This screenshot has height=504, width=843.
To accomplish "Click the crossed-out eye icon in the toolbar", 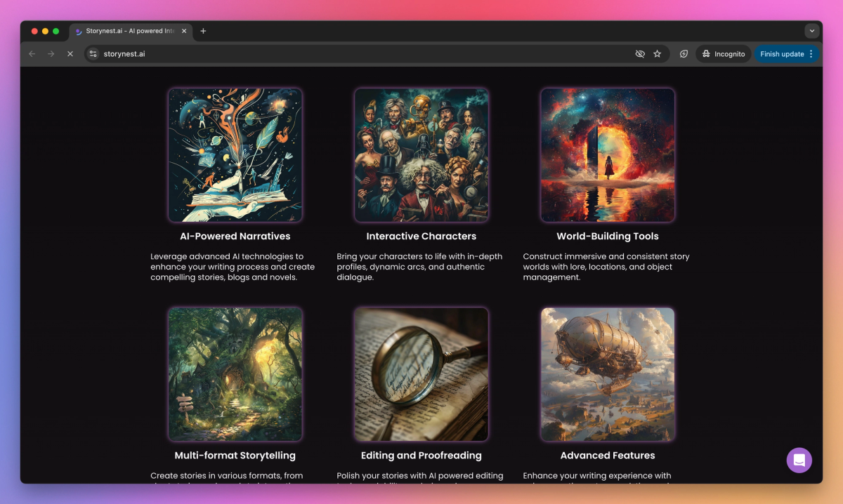I will tap(639, 53).
